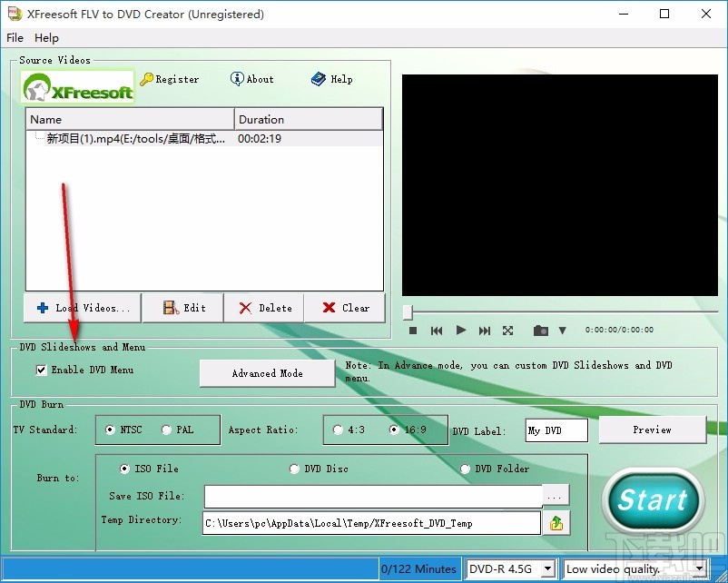The height and width of the screenshot is (583, 728).
Task: Click Load Videos to add files
Action: 82,308
